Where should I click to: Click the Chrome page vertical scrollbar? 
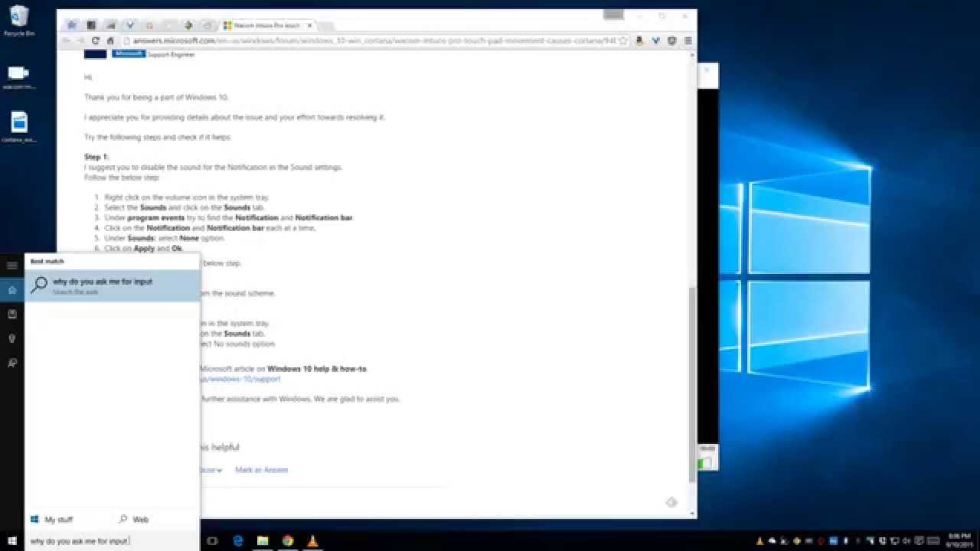(x=693, y=384)
